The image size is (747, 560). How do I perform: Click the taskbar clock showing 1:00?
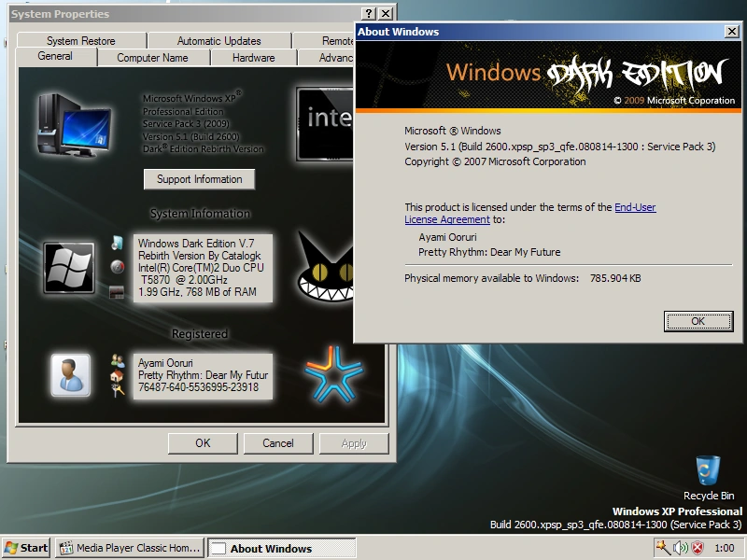[x=725, y=548]
